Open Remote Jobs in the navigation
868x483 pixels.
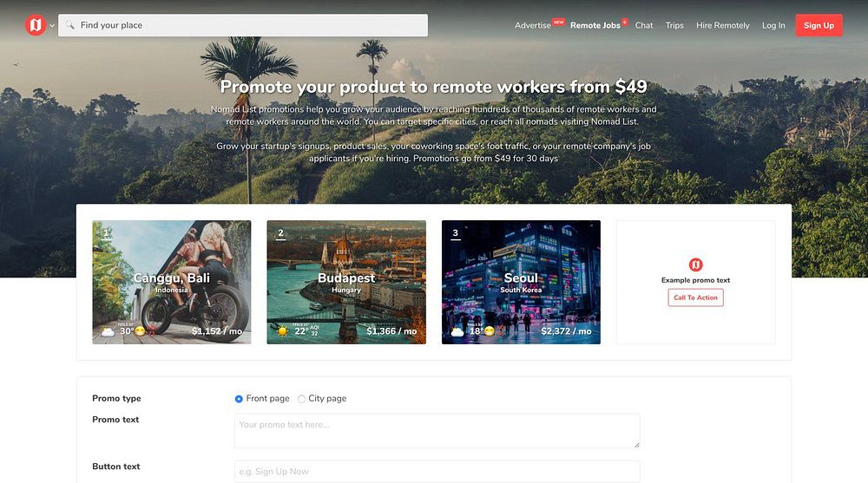[x=595, y=25]
